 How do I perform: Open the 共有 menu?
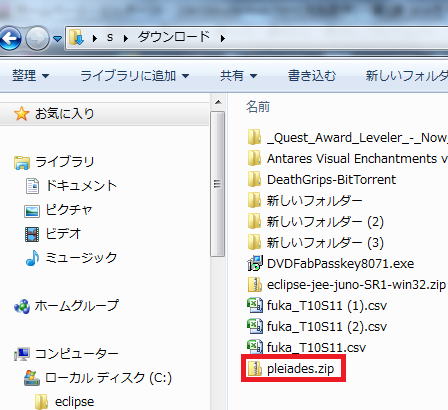[x=239, y=76]
